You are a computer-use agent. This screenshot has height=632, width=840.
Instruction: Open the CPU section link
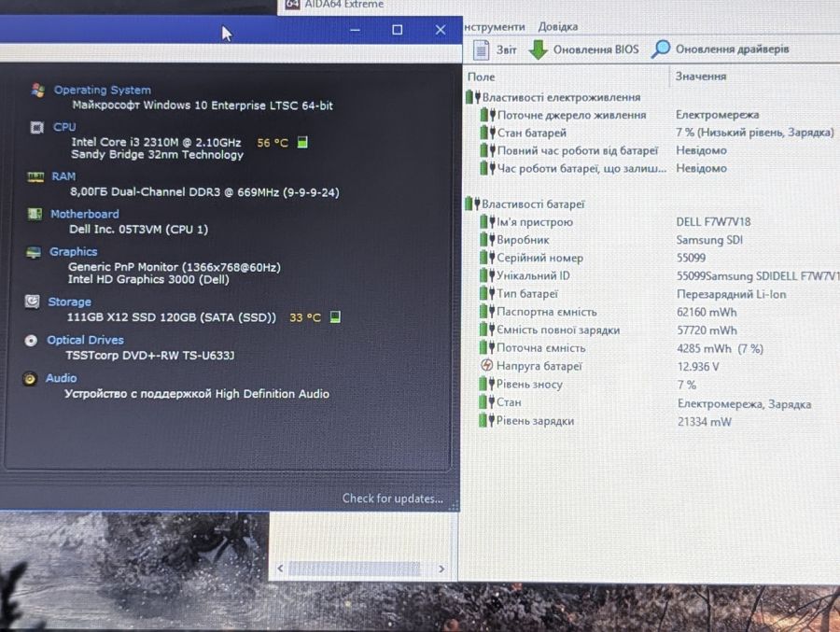64,127
